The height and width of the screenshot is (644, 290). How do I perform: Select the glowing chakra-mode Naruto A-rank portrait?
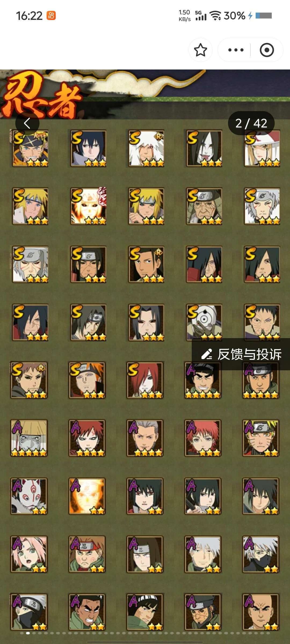click(x=87, y=496)
